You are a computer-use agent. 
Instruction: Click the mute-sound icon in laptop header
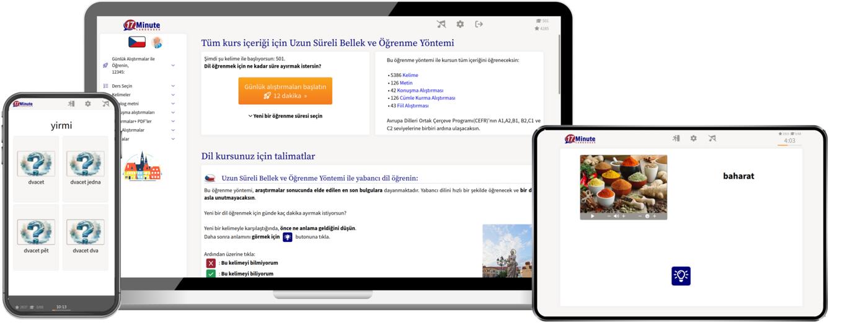coord(441,24)
